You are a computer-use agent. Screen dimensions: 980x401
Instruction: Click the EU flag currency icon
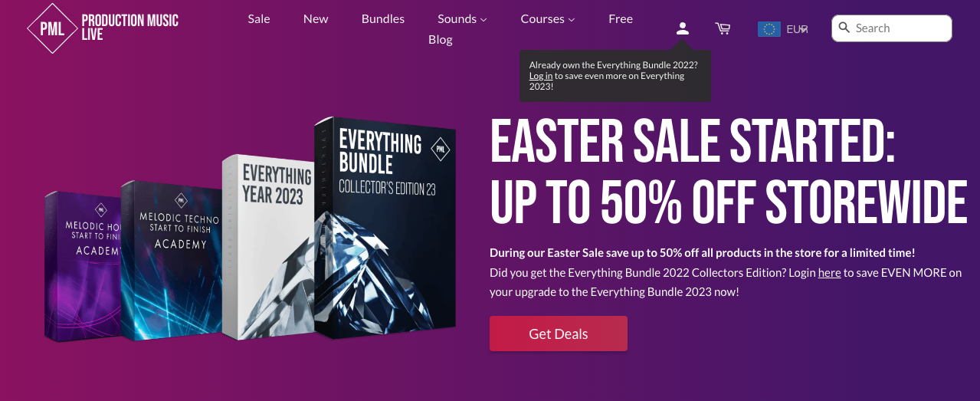(x=769, y=29)
